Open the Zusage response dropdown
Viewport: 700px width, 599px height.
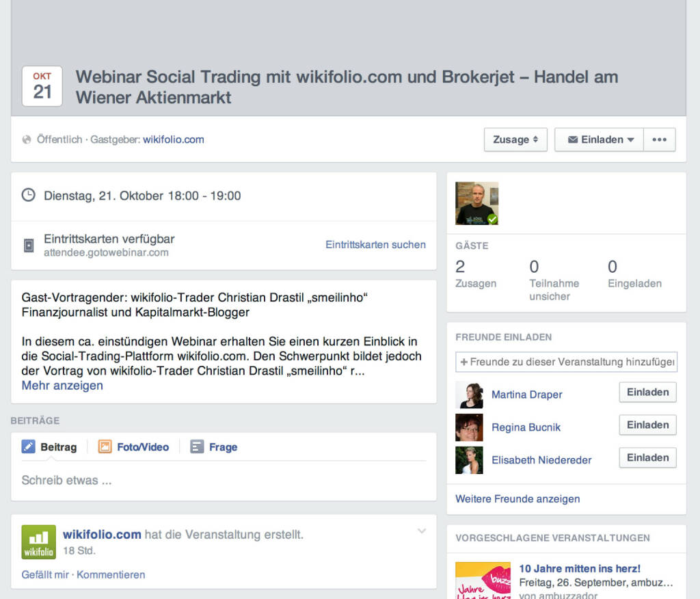(x=515, y=139)
